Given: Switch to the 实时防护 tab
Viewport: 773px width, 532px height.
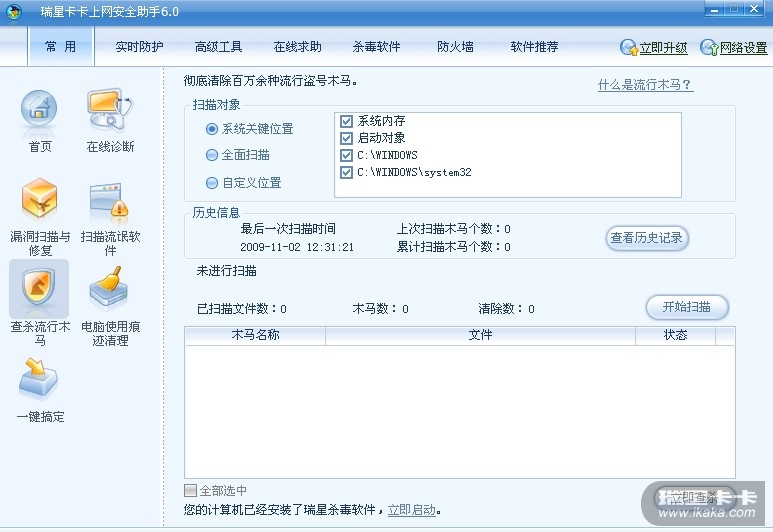Looking at the screenshot, I should (x=139, y=47).
